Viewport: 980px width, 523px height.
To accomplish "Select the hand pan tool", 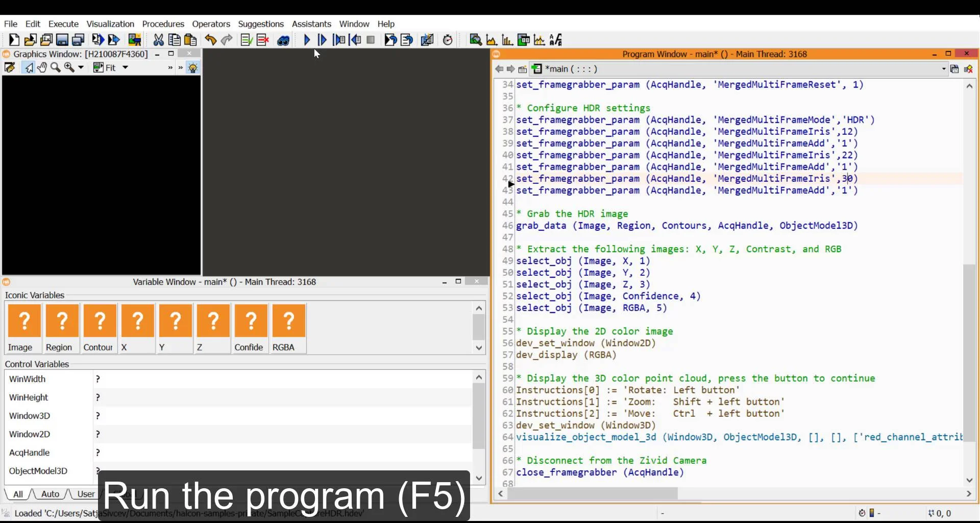I will [x=42, y=67].
